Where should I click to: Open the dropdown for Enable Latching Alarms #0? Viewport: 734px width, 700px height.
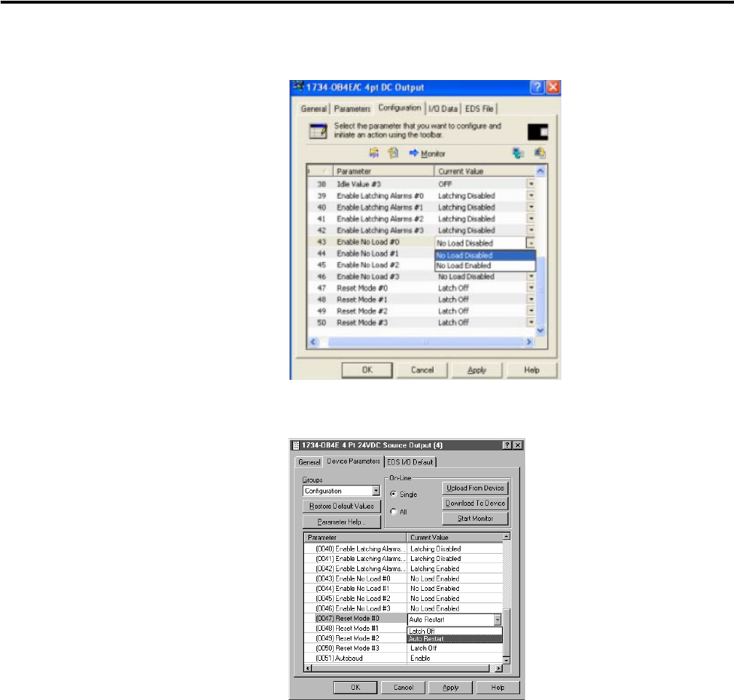[x=531, y=195]
